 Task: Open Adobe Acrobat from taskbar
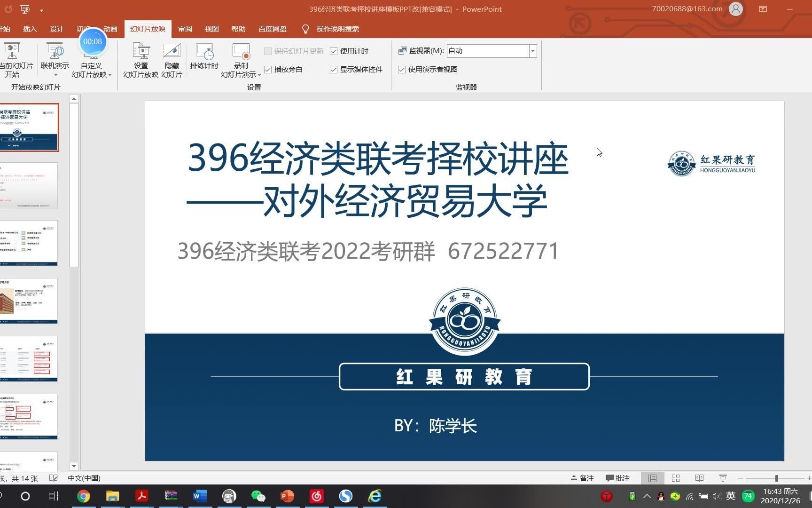pyautogui.click(x=141, y=496)
